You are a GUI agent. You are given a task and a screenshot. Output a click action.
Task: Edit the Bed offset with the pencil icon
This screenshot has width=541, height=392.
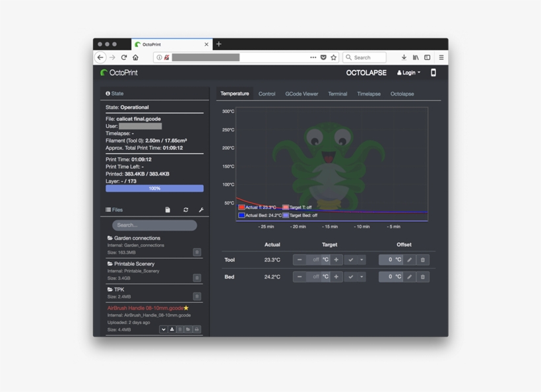(x=410, y=277)
